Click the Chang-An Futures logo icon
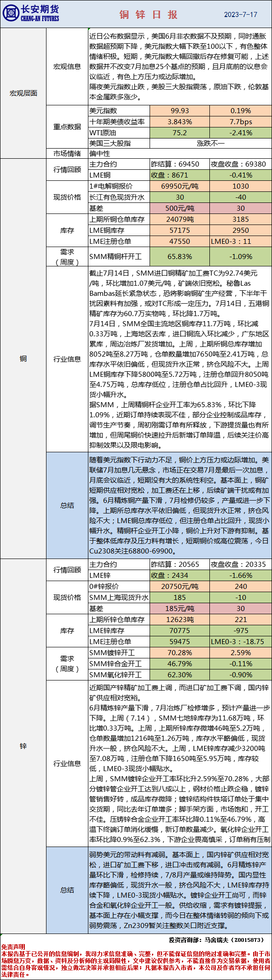The width and height of the screenshot is (272, 980). pyautogui.click(x=11, y=14)
